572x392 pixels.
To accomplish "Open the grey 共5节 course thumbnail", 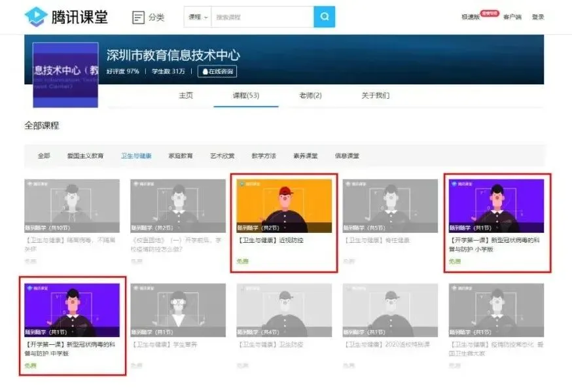I will pyautogui.click(x=390, y=205).
